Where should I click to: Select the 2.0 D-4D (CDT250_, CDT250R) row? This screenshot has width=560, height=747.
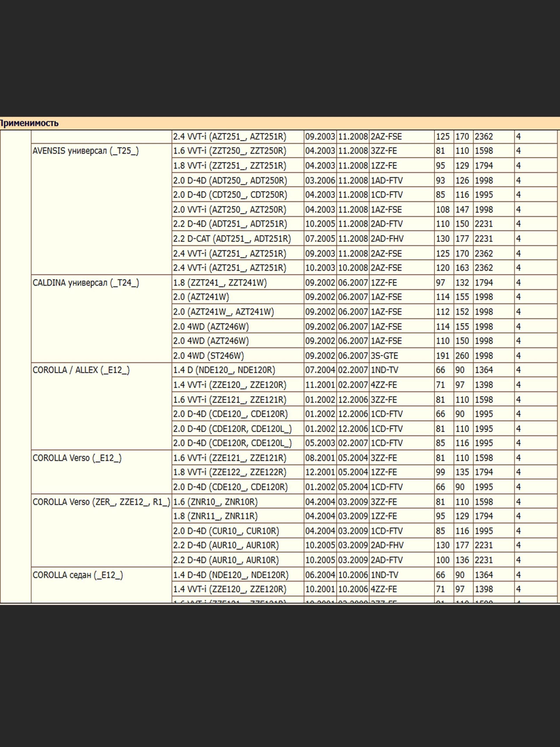[x=230, y=195]
